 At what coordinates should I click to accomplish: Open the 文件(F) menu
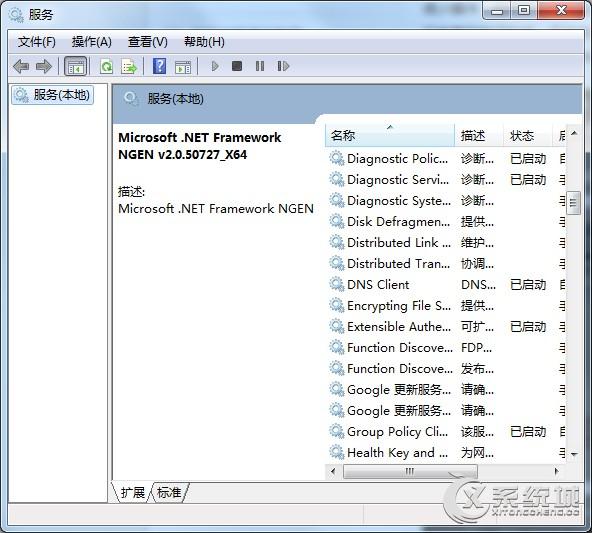(x=36, y=42)
